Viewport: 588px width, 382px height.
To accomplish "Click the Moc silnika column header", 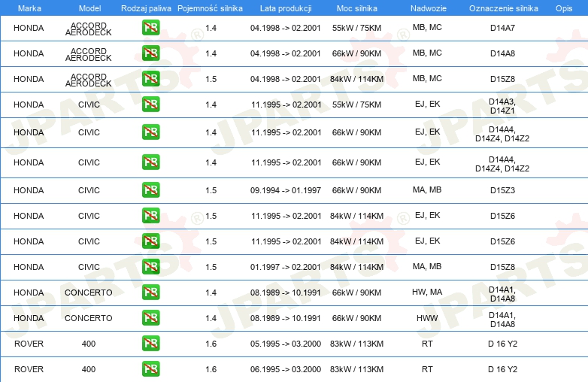I will [x=356, y=8].
